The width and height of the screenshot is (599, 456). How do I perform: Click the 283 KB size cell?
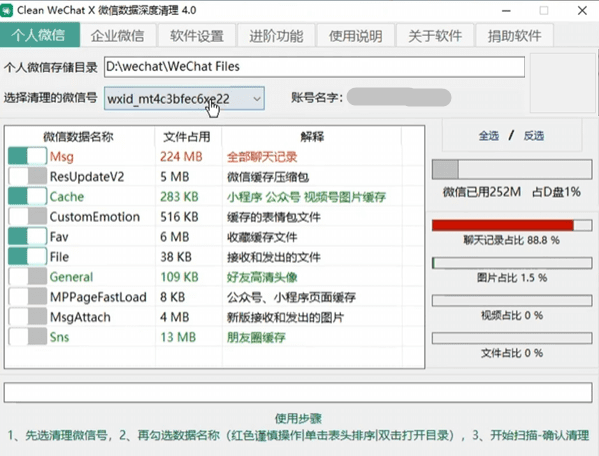click(x=179, y=197)
